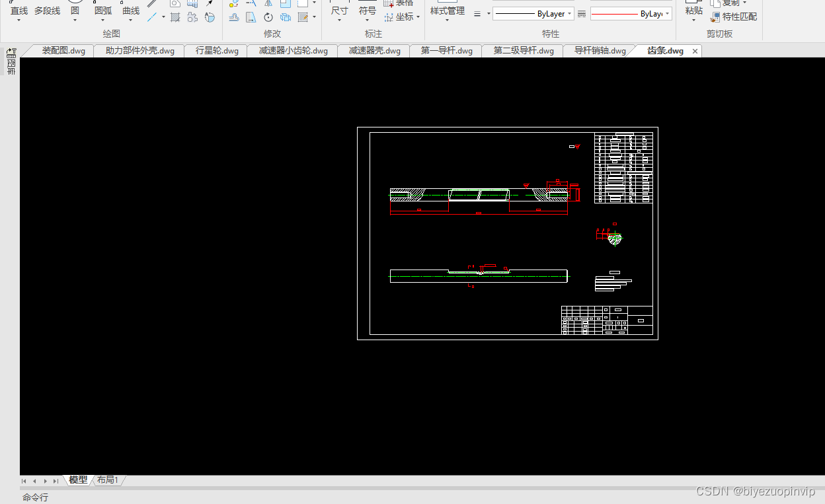
Task: Click the edit hatch icon
Action: (303, 17)
